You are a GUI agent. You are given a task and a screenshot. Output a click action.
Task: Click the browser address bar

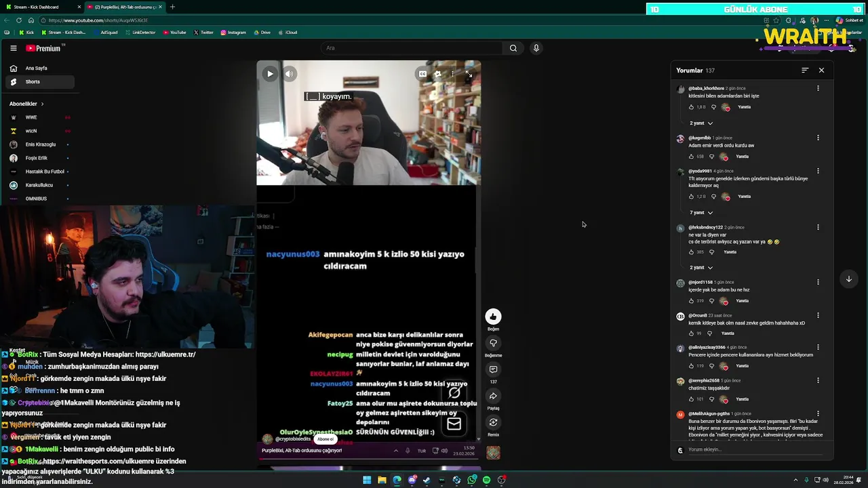click(x=400, y=20)
